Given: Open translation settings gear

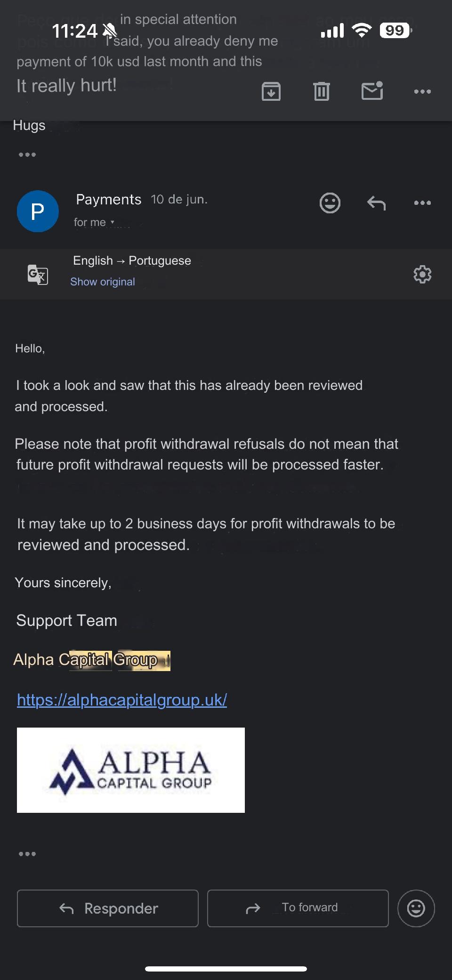Looking at the screenshot, I should [x=422, y=274].
